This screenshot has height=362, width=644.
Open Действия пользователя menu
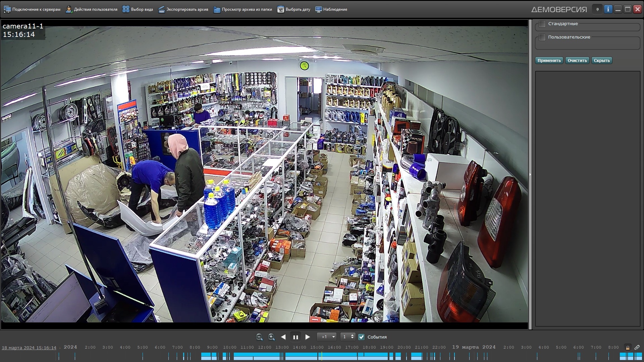pyautogui.click(x=91, y=9)
